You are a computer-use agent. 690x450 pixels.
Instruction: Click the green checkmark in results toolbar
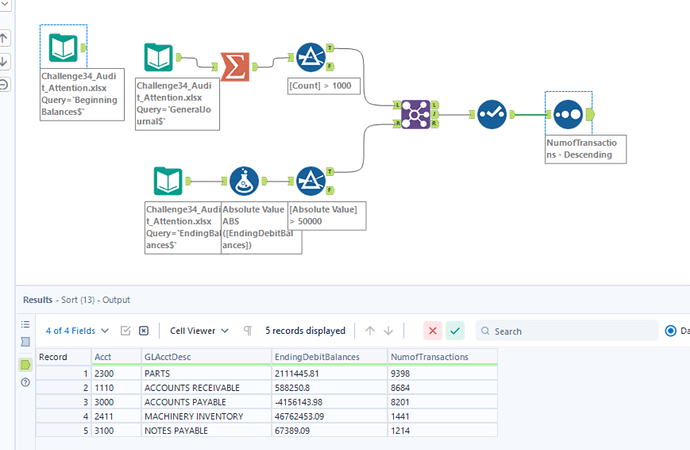click(455, 330)
